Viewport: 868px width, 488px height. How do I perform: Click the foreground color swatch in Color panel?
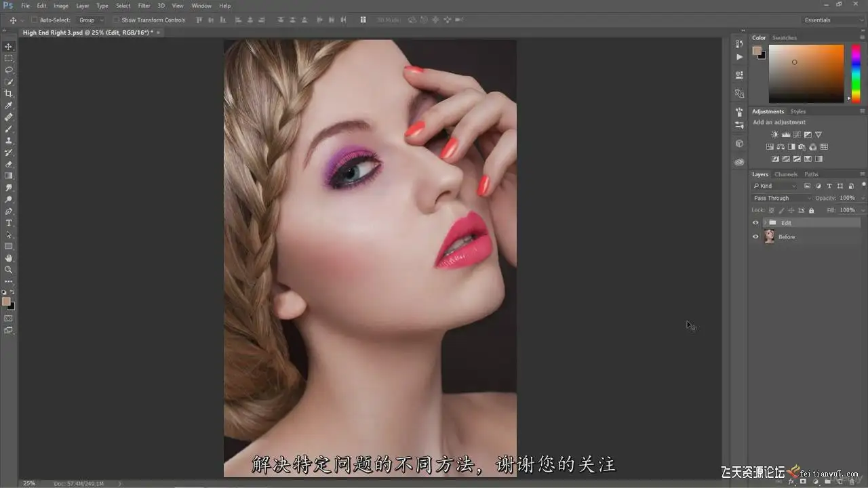click(x=757, y=51)
